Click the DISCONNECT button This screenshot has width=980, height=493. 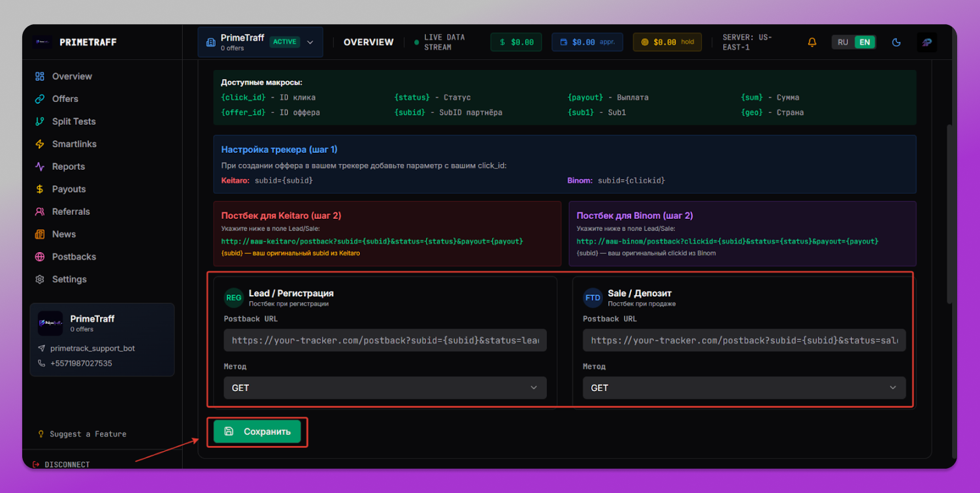[61, 464]
